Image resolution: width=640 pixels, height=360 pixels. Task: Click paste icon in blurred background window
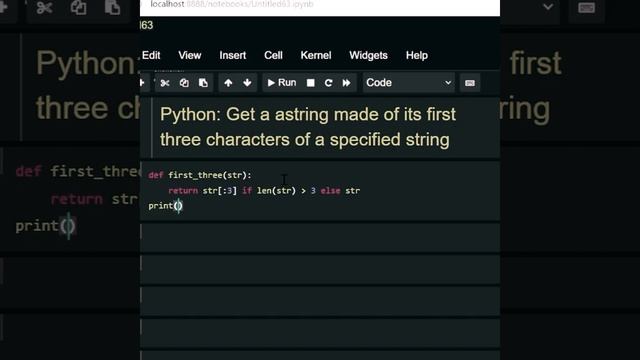[x=113, y=7]
